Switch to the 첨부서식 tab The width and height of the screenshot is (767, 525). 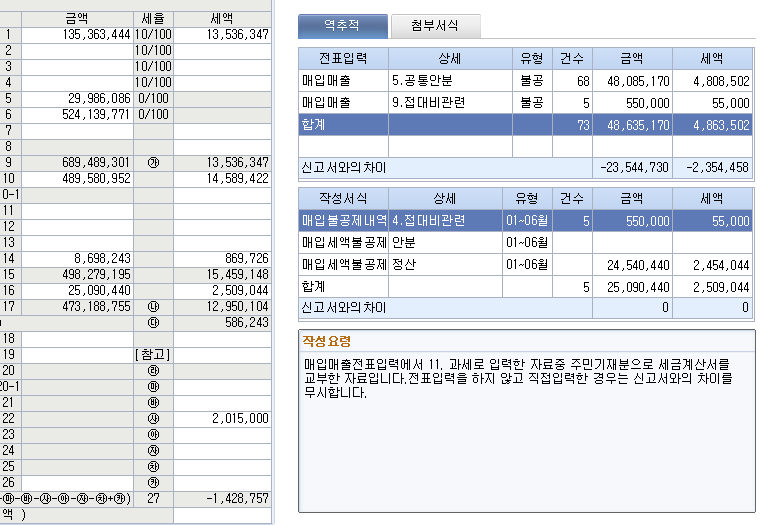point(435,26)
